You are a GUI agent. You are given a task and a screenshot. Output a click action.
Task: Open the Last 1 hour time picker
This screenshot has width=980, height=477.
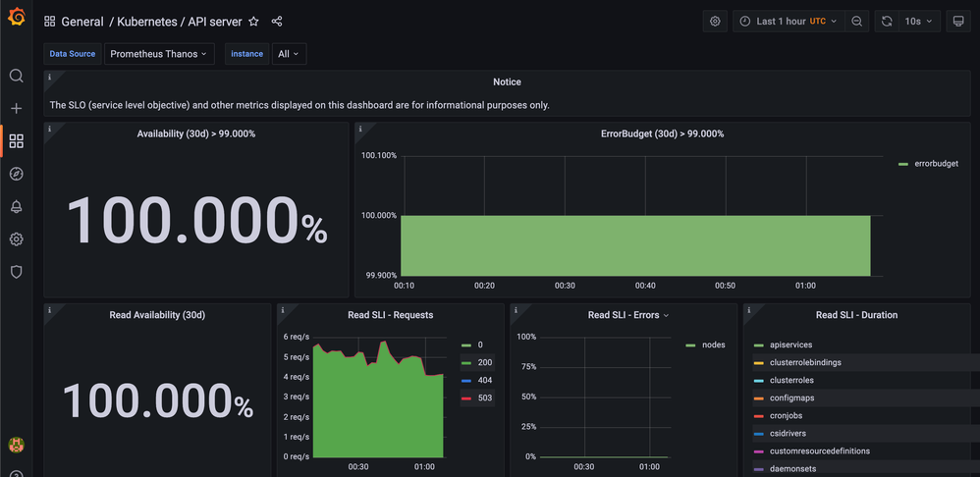[x=789, y=22]
